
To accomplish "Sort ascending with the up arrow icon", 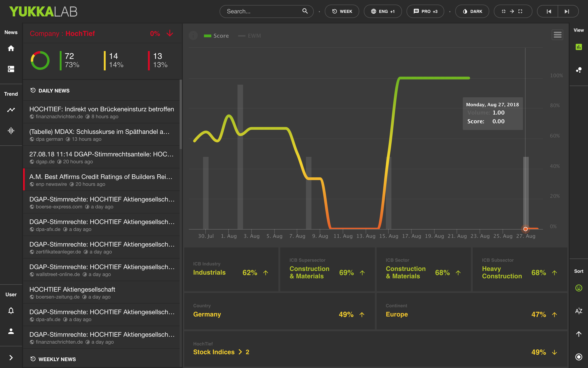I will [579, 334].
